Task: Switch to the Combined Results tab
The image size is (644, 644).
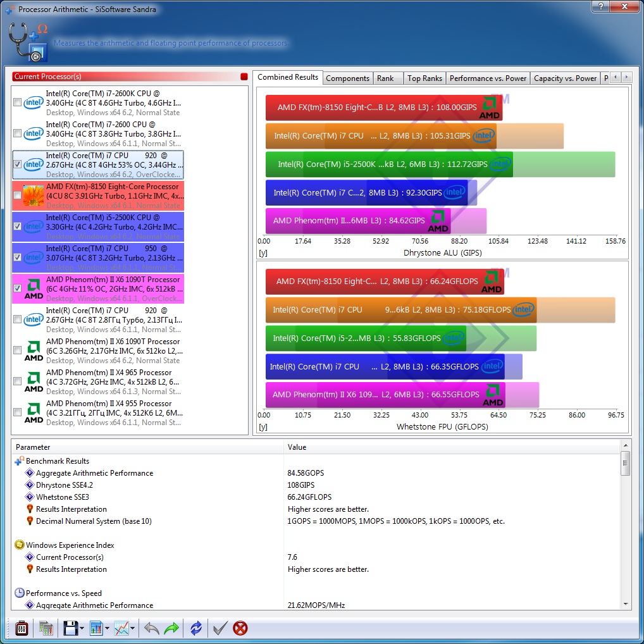Action: [x=287, y=77]
